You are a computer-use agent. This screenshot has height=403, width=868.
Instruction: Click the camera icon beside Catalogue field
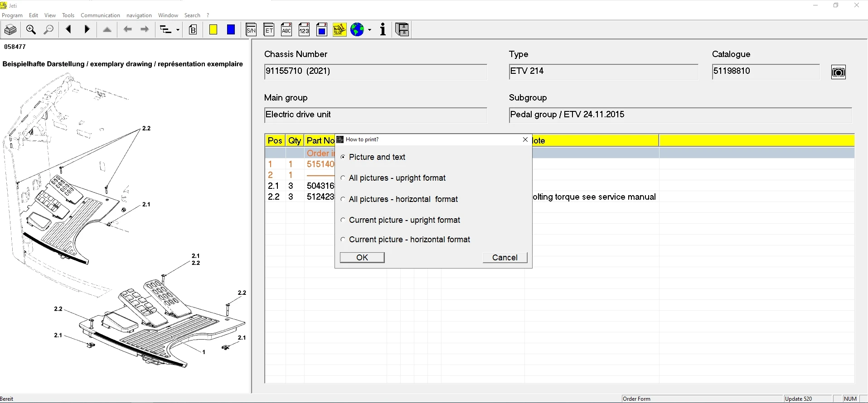[839, 72]
